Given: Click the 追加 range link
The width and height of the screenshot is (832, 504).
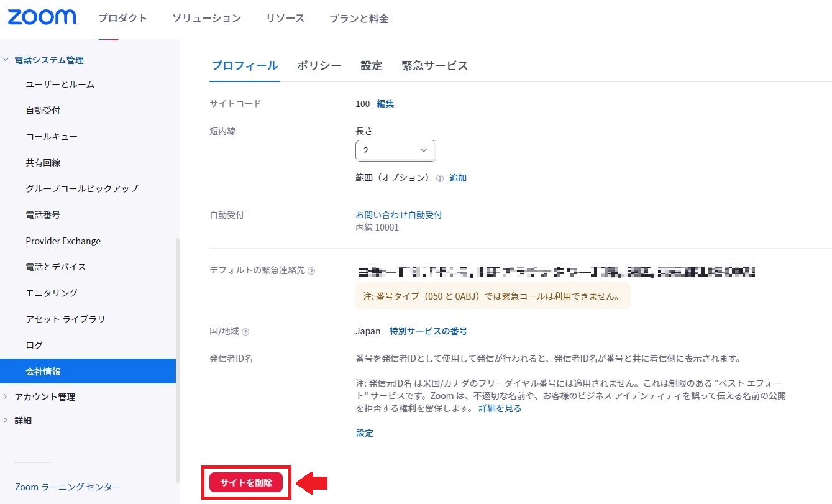Looking at the screenshot, I should click(458, 178).
